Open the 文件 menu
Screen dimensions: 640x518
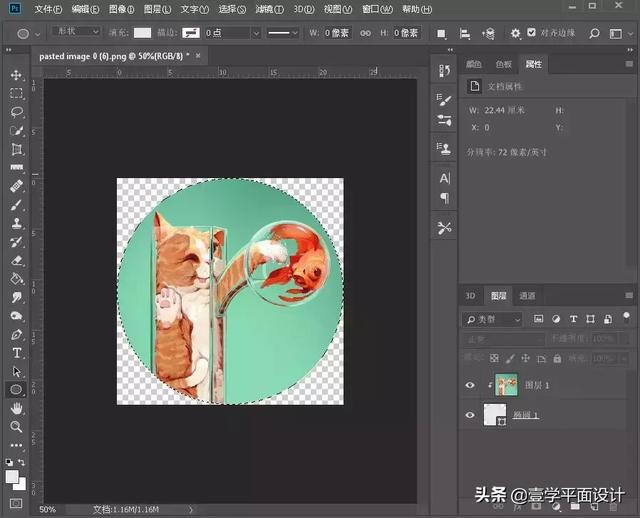(48, 9)
